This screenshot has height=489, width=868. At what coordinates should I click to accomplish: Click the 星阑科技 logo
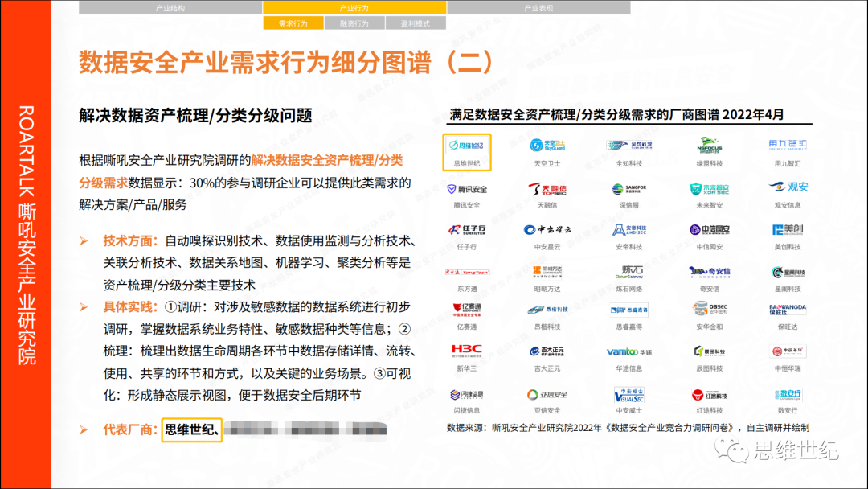coord(787,272)
